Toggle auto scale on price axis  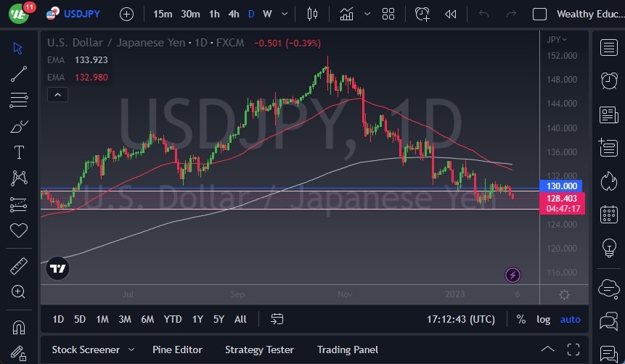[571, 319]
